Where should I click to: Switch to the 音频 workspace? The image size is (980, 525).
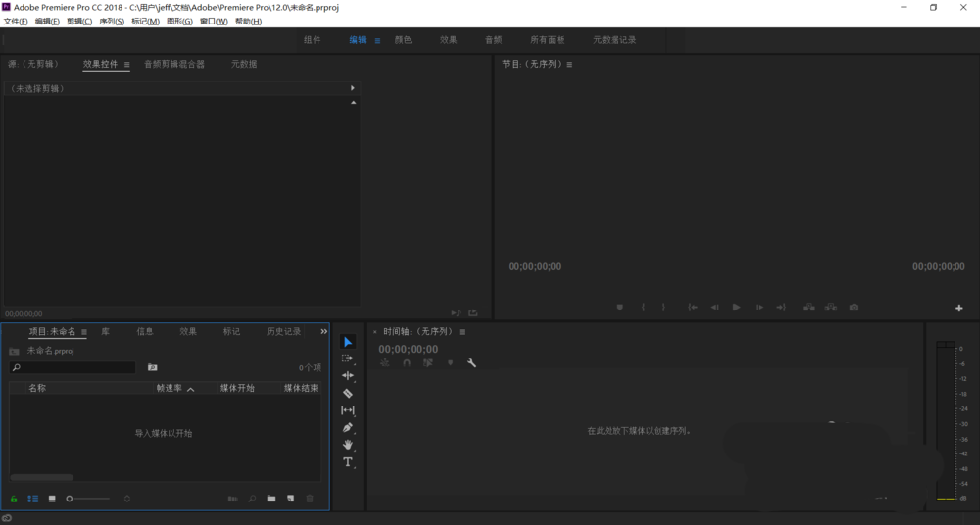tap(494, 40)
